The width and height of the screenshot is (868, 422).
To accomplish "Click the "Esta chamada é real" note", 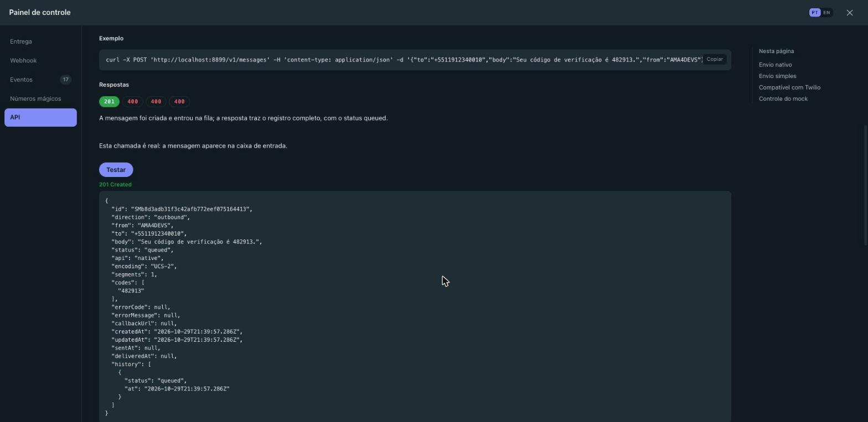I will pyautogui.click(x=193, y=146).
